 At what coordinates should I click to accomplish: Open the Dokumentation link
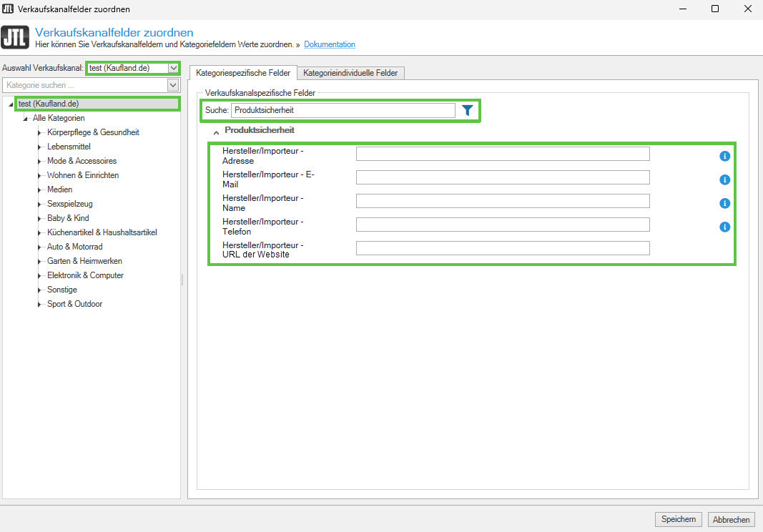(x=329, y=44)
